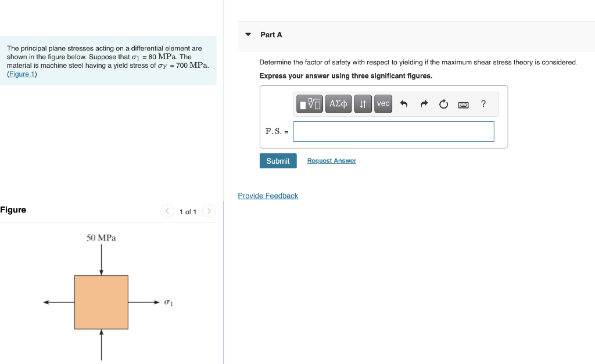595x364 pixels.
Task: Click inside the F.S. answer field
Action: pyautogui.click(x=393, y=131)
